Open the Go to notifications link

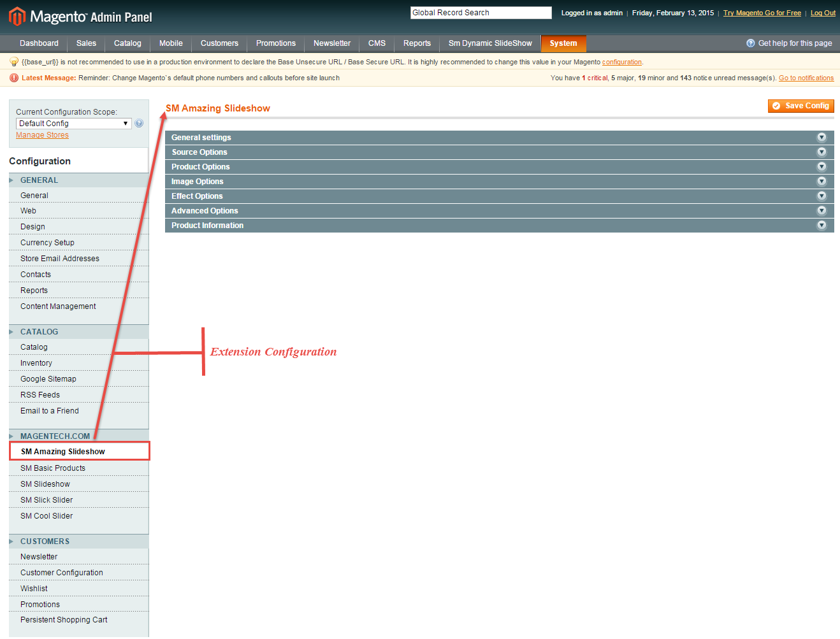(806, 78)
